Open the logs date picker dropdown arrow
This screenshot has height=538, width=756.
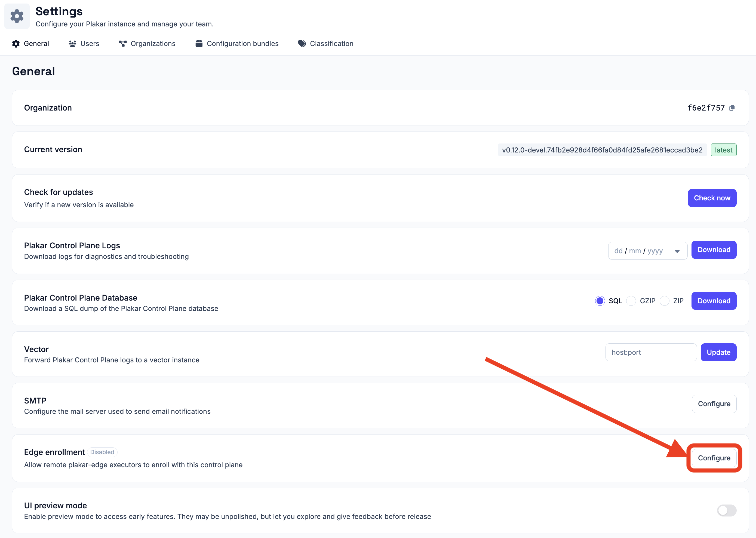click(677, 251)
